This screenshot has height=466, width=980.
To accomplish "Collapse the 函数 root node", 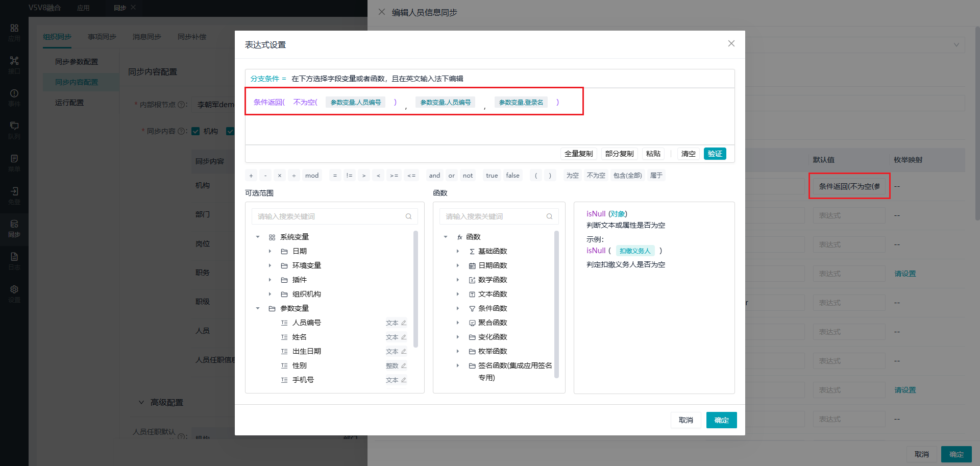I will pyautogui.click(x=446, y=237).
